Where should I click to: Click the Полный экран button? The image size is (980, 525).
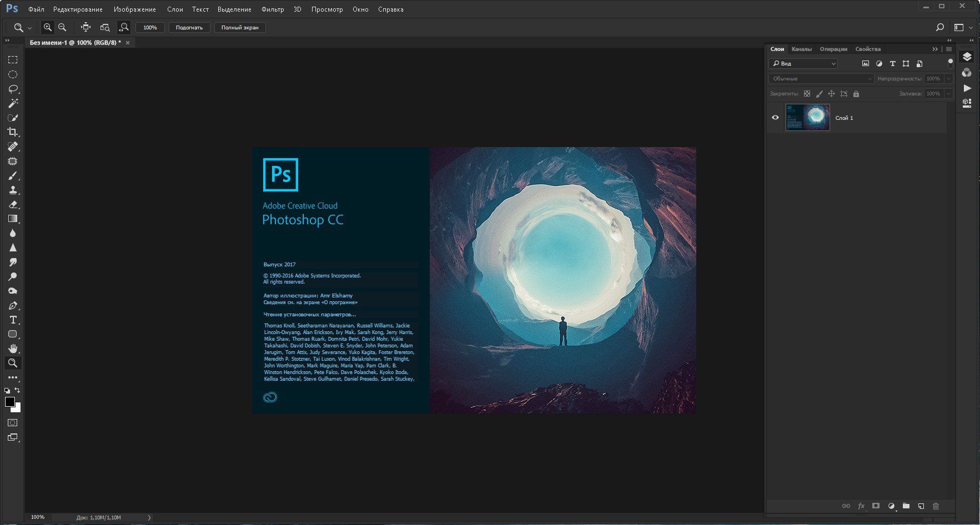pos(240,27)
